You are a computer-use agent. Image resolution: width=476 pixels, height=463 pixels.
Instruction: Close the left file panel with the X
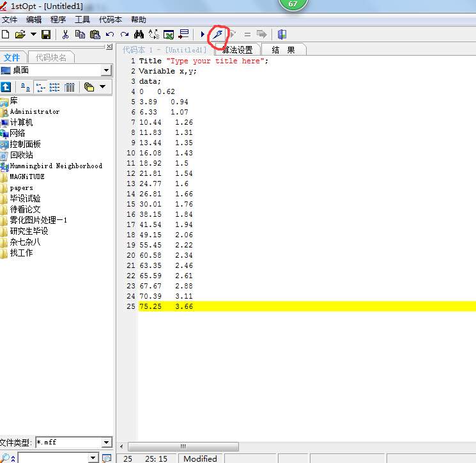[109, 47]
